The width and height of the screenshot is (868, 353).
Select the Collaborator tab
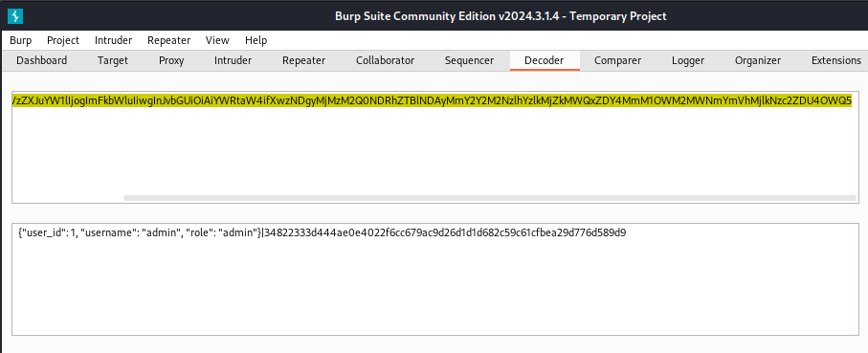[x=386, y=60]
